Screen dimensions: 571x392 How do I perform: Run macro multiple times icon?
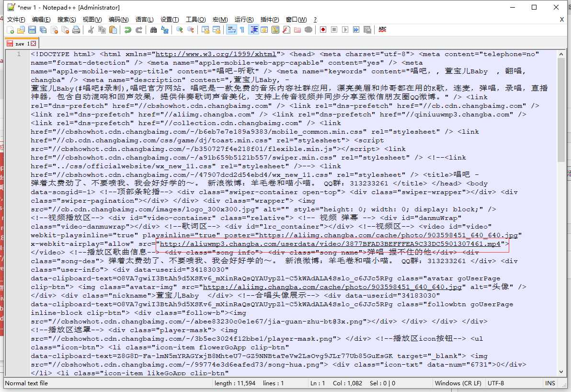pyautogui.click(x=356, y=30)
